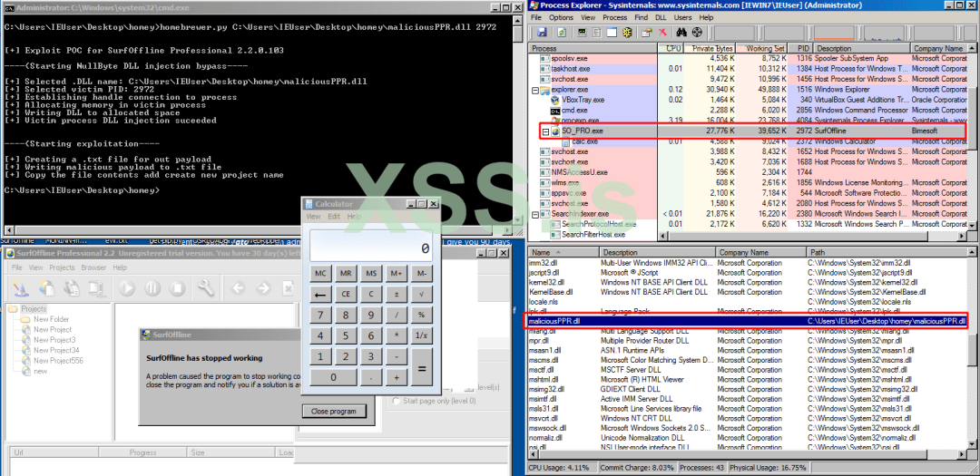Image resolution: width=980 pixels, height=476 pixels.
Task: Open the Edit menu in Calculator
Action: coord(334,216)
